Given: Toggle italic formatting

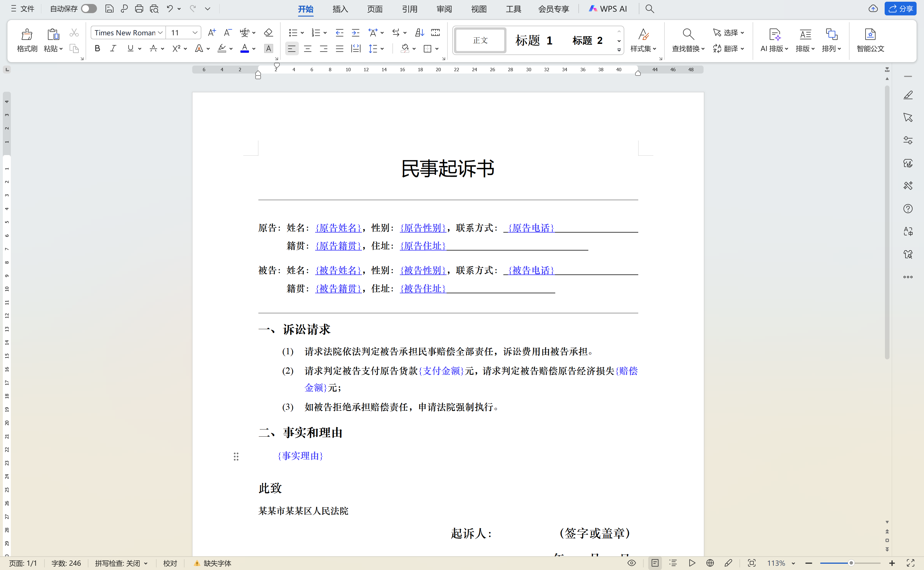Looking at the screenshot, I should point(113,48).
